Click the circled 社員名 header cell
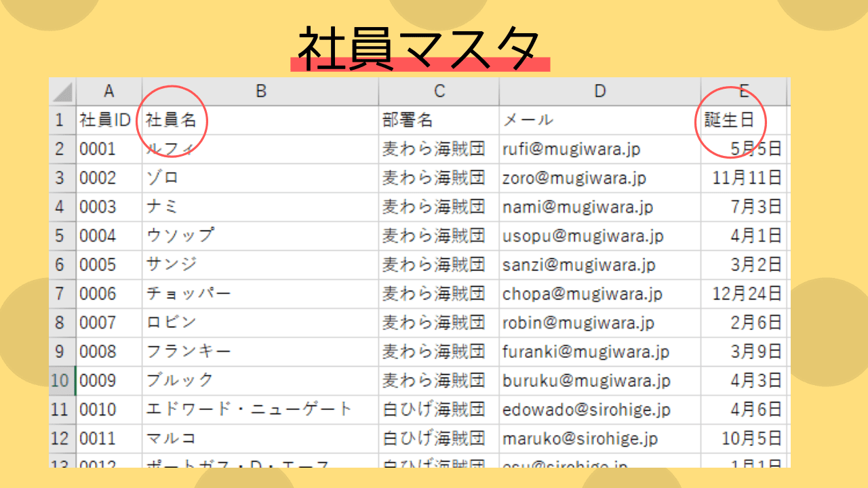 coord(172,121)
